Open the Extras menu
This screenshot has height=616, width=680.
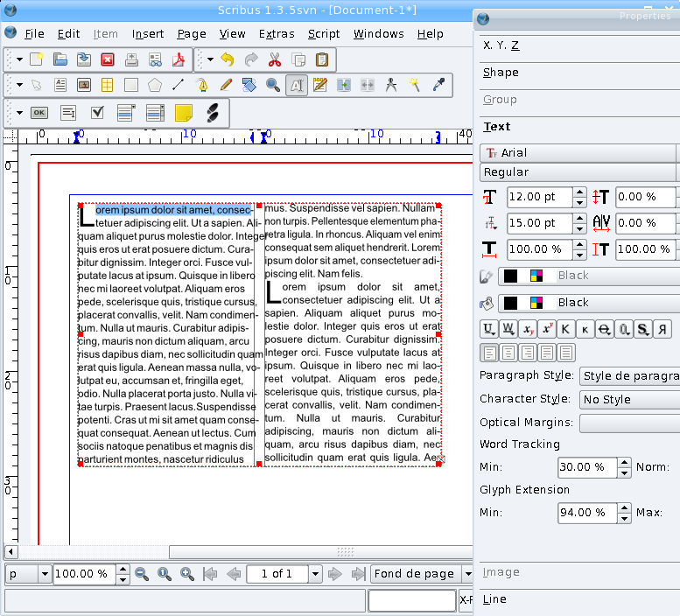[x=277, y=34]
